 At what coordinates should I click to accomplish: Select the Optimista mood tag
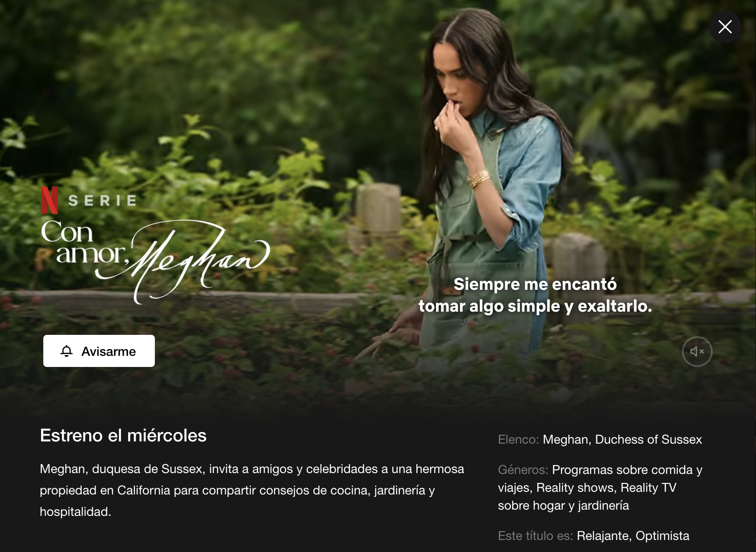pyautogui.click(x=662, y=536)
